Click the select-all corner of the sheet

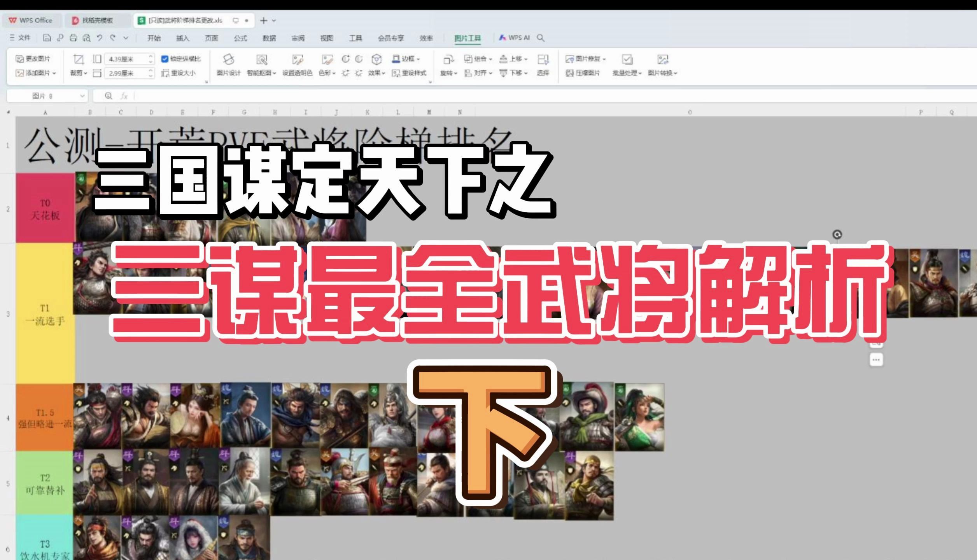click(x=8, y=112)
